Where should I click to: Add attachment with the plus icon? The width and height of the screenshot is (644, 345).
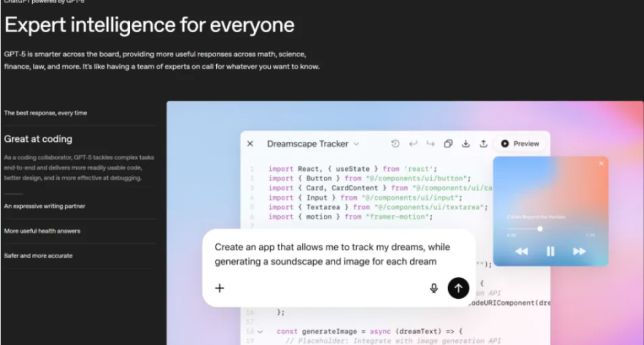(x=220, y=288)
